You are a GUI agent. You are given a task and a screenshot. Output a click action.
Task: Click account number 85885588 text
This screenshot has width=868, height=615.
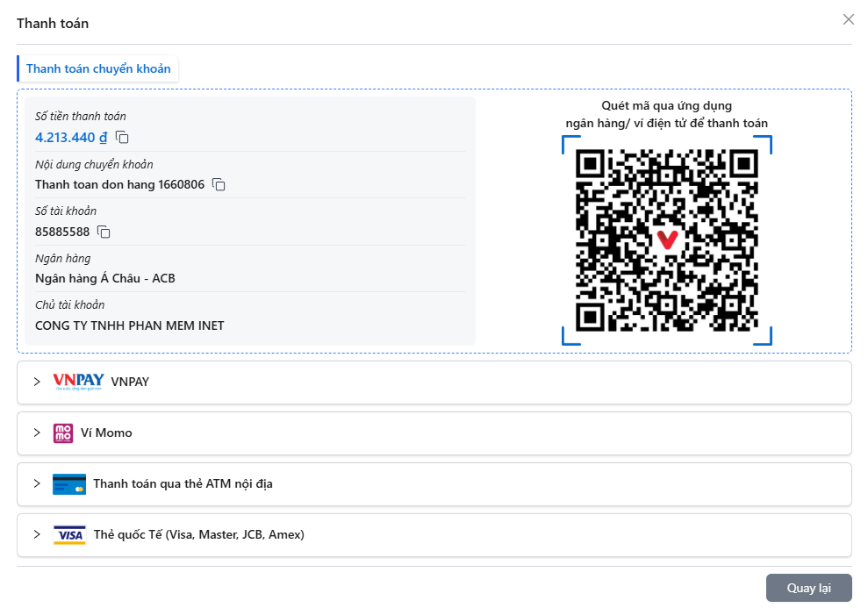(62, 232)
